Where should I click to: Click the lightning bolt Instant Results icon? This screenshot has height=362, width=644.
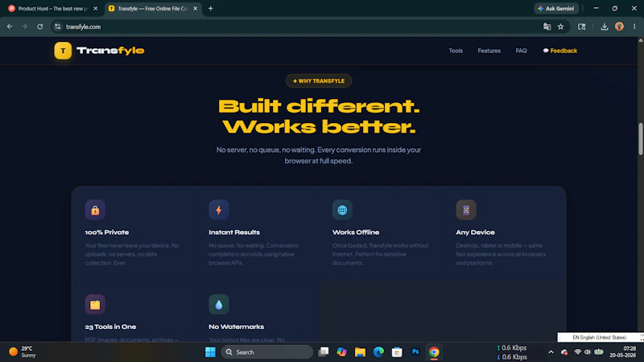[218, 210]
